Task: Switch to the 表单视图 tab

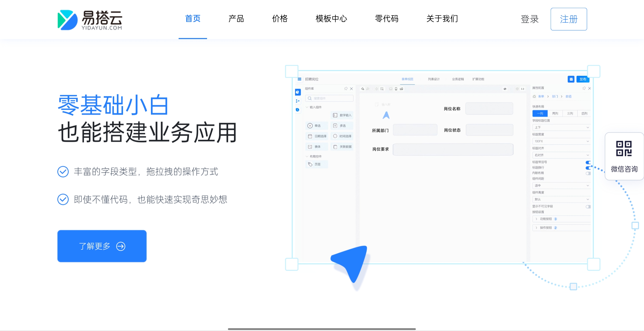Action: pos(407,79)
